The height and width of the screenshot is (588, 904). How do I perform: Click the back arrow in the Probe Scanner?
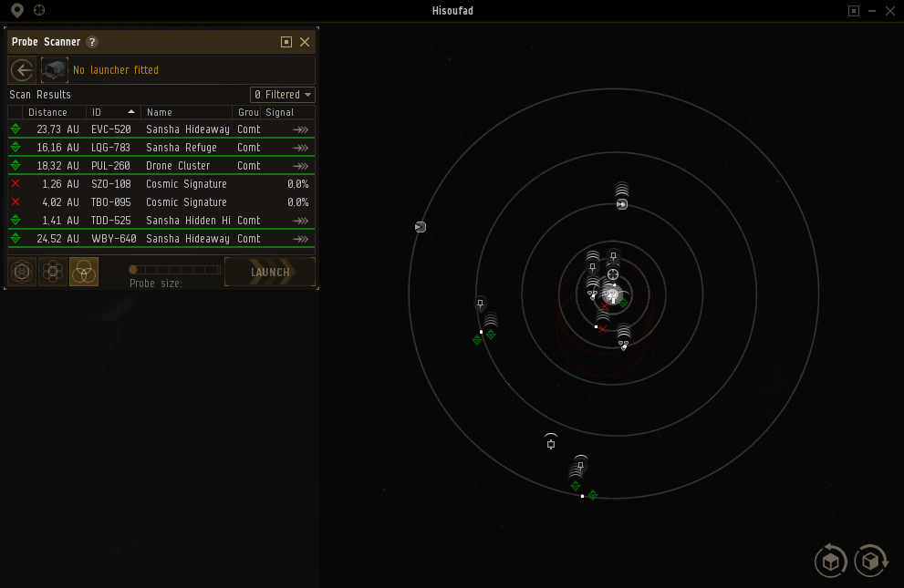[21, 69]
